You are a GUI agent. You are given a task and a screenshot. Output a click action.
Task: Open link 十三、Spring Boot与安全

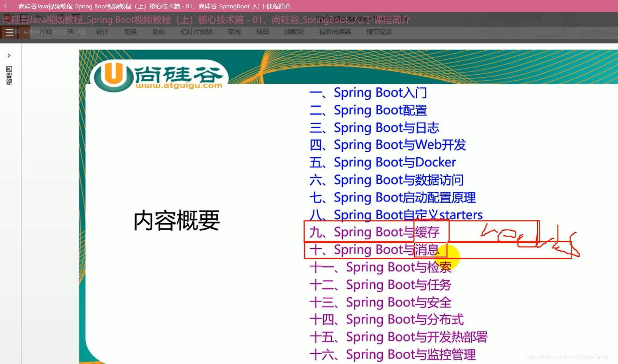click(380, 302)
